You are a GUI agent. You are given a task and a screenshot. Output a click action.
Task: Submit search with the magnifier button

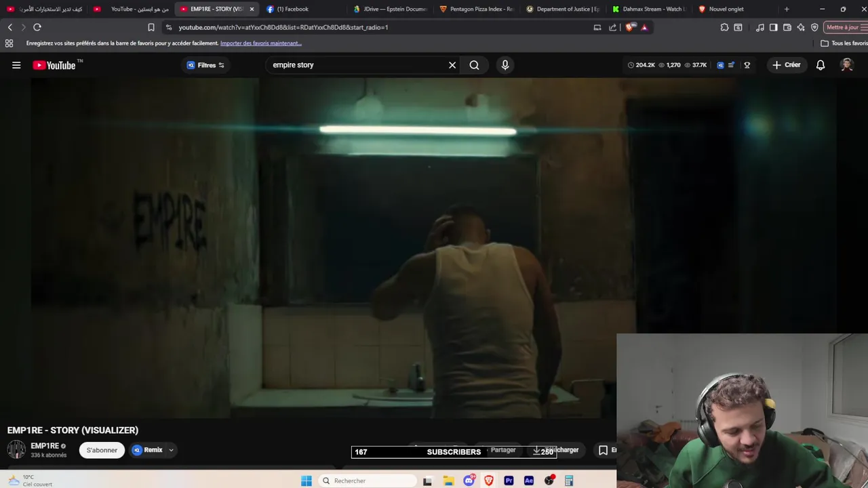(x=474, y=65)
